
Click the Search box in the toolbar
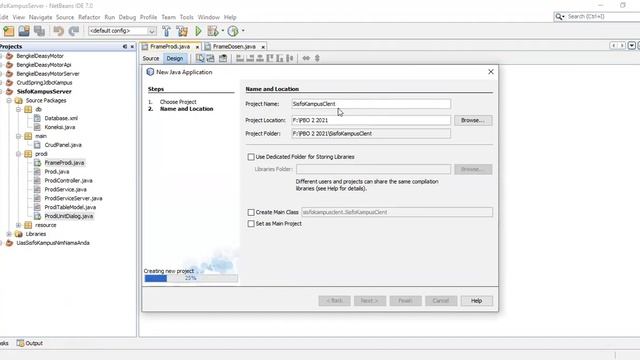603,17
